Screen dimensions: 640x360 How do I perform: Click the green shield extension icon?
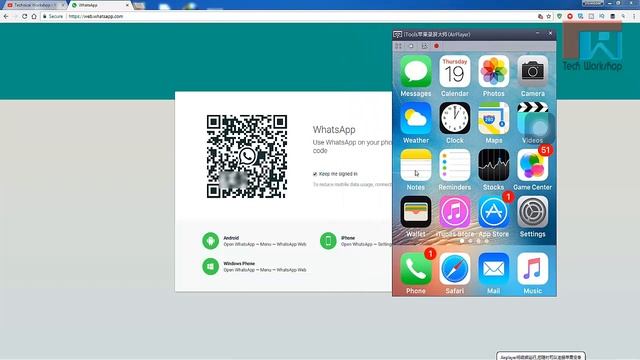559,16
